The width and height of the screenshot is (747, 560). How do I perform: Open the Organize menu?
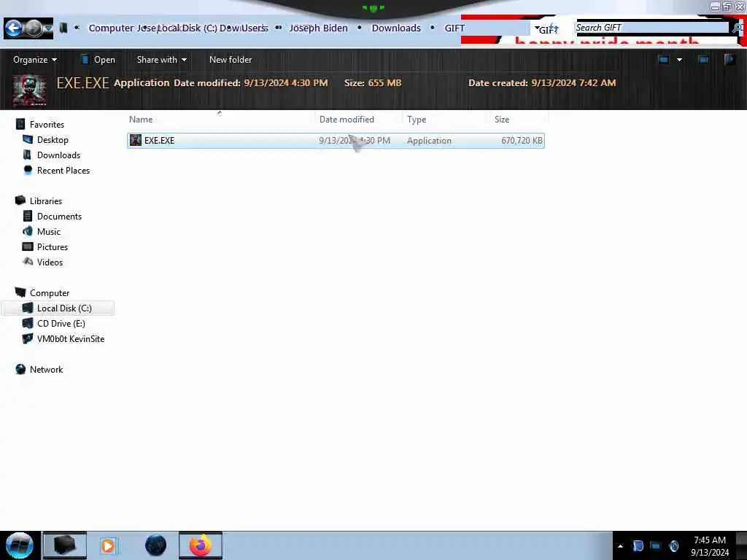point(35,60)
